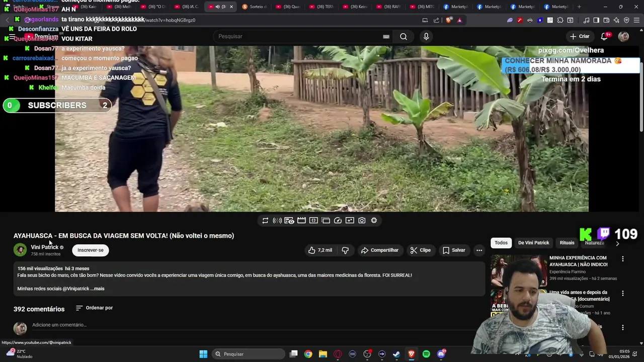Click the Criar create button
Image resolution: width=644 pixels, height=362 pixels.
[x=580, y=36]
